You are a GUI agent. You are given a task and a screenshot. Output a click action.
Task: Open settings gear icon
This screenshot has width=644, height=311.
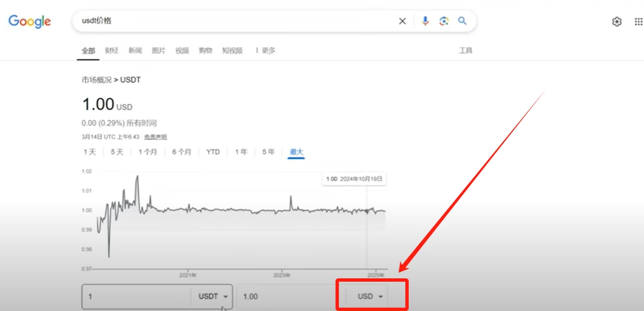coord(617,22)
